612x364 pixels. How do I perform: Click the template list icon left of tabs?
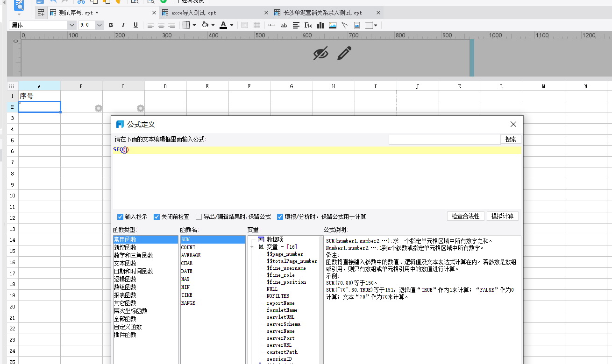click(41, 13)
